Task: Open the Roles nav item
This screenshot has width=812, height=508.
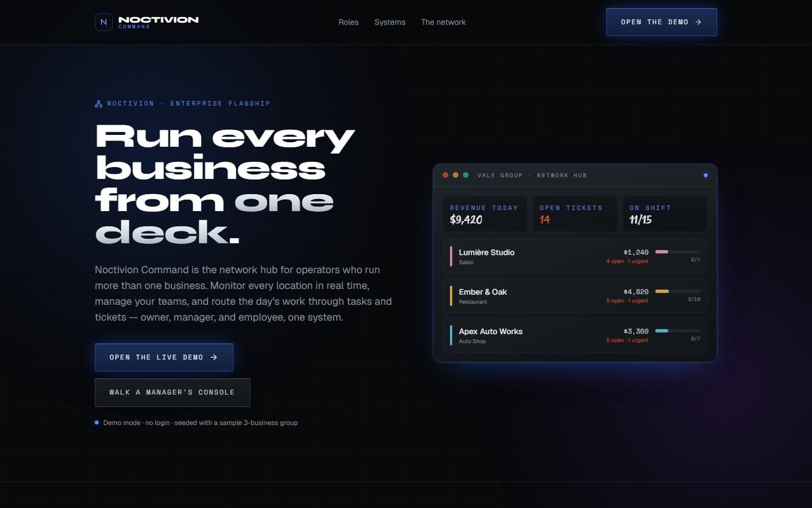Action: tap(348, 22)
